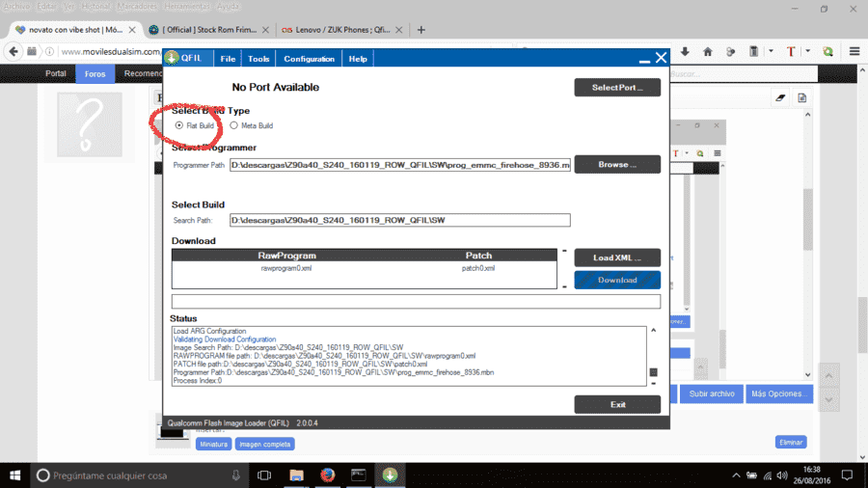The image size is (868, 488).
Task: Close the Stock Rom Firmware tab
Action: tap(266, 30)
